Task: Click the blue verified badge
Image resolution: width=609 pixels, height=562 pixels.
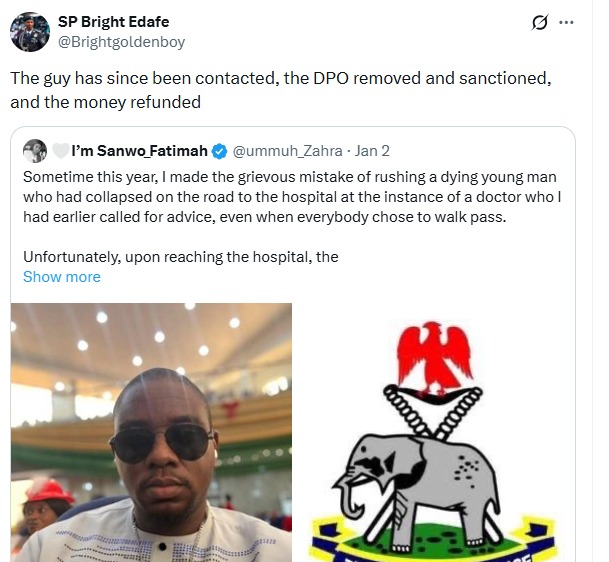Action: [x=220, y=152]
